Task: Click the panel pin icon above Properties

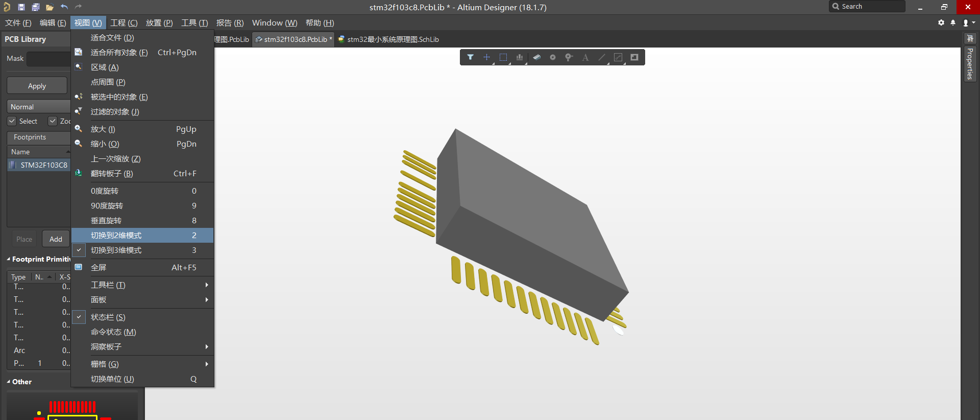Action: click(970, 39)
